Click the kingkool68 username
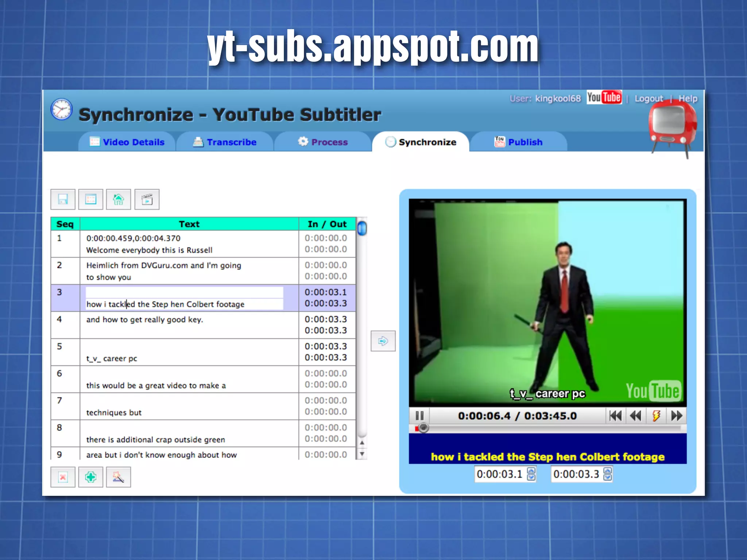Viewport: 747px width, 560px height. pyautogui.click(x=558, y=98)
